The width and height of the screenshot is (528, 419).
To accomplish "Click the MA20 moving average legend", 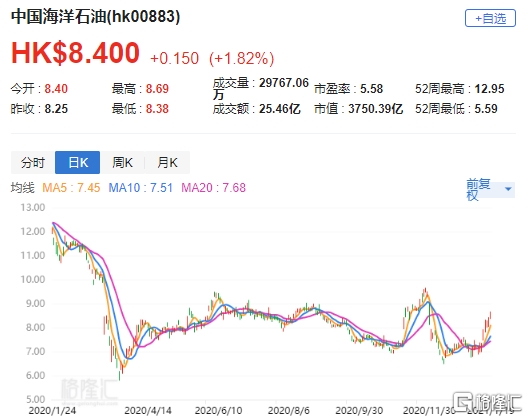I will click(213, 188).
